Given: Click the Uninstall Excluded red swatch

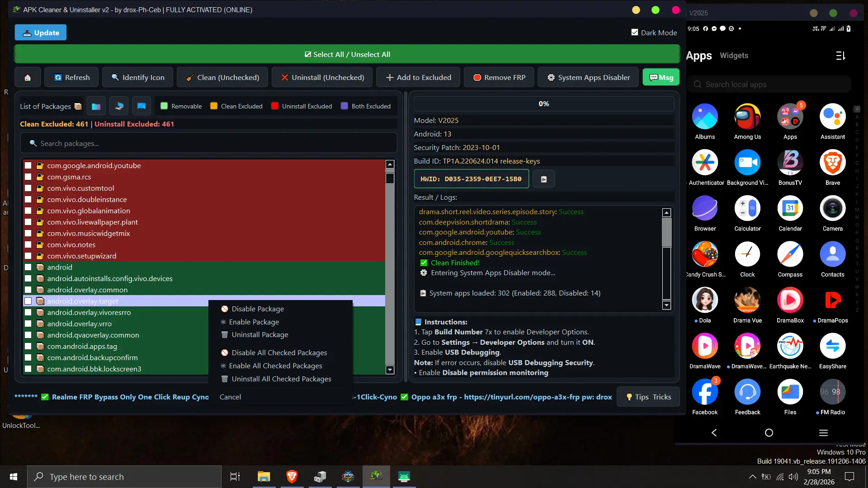Looking at the screenshot, I should pyautogui.click(x=274, y=106).
